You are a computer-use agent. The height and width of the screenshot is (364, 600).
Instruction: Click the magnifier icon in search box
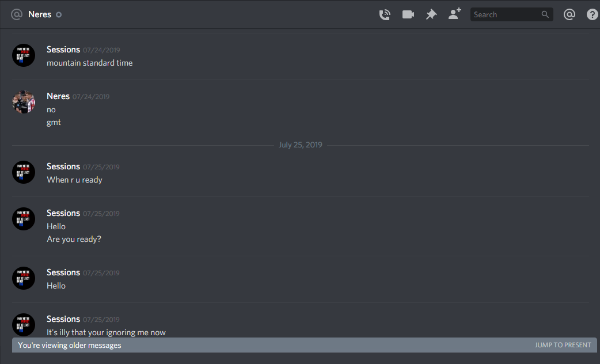(545, 14)
